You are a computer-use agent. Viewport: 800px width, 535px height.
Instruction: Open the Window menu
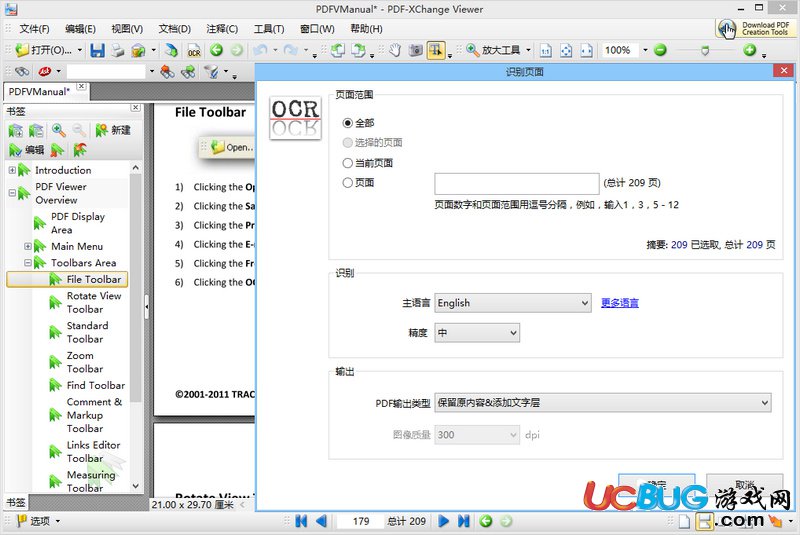coord(317,29)
